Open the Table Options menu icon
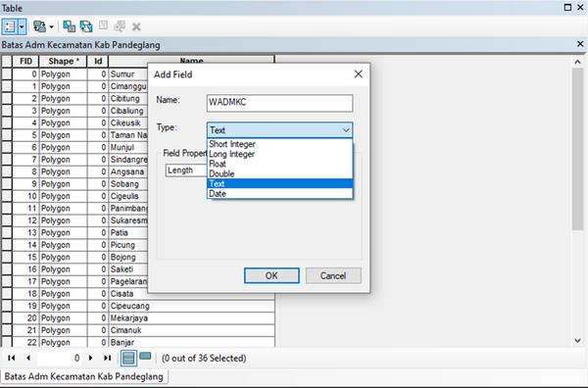Viewport: 588px width, 388px height. [10, 26]
